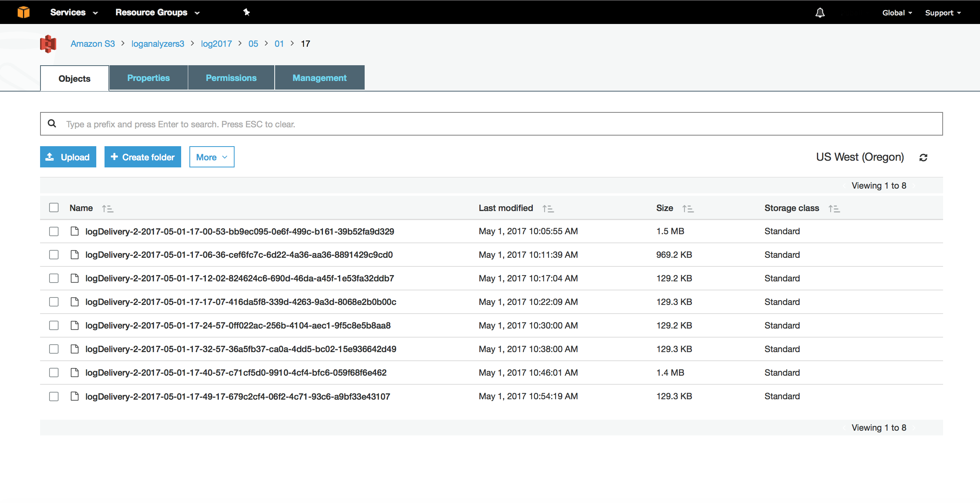Expand the Services dropdown menu

(74, 13)
